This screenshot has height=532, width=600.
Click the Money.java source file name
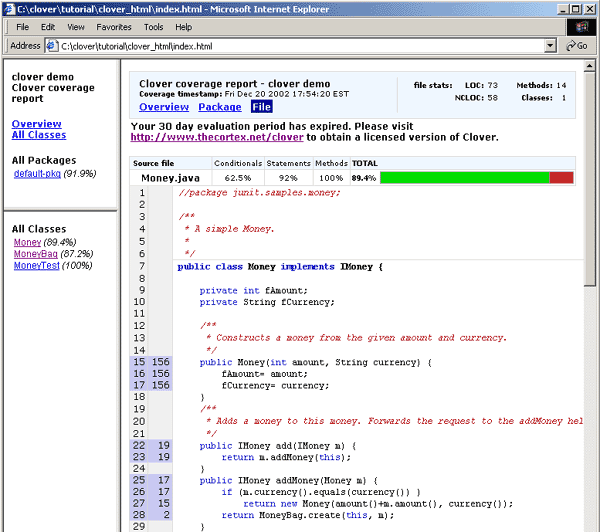click(x=170, y=178)
